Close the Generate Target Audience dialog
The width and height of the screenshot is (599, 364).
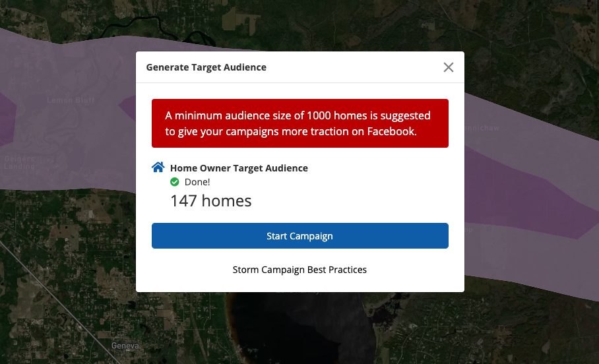pyautogui.click(x=449, y=67)
